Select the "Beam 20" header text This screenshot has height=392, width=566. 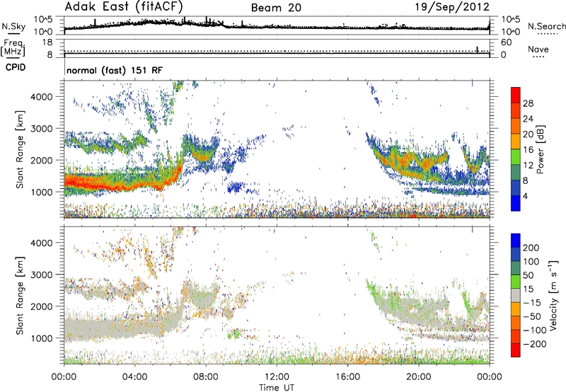[x=276, y=8]
